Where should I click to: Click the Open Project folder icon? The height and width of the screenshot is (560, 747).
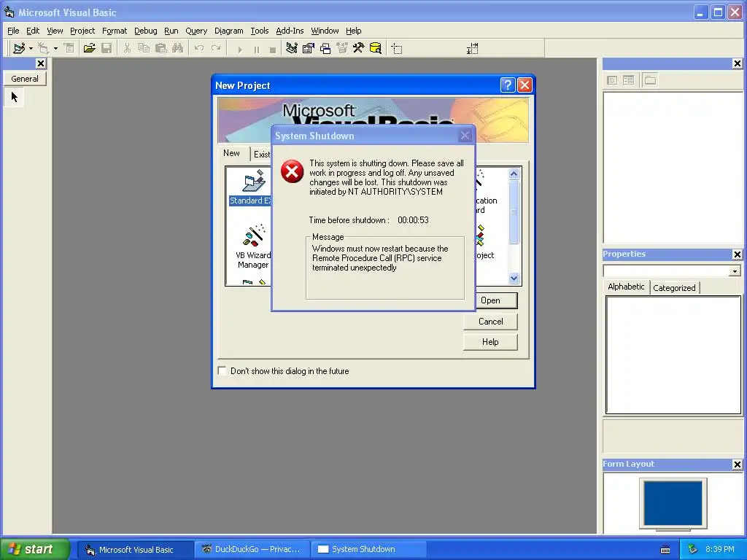[89, 48]
